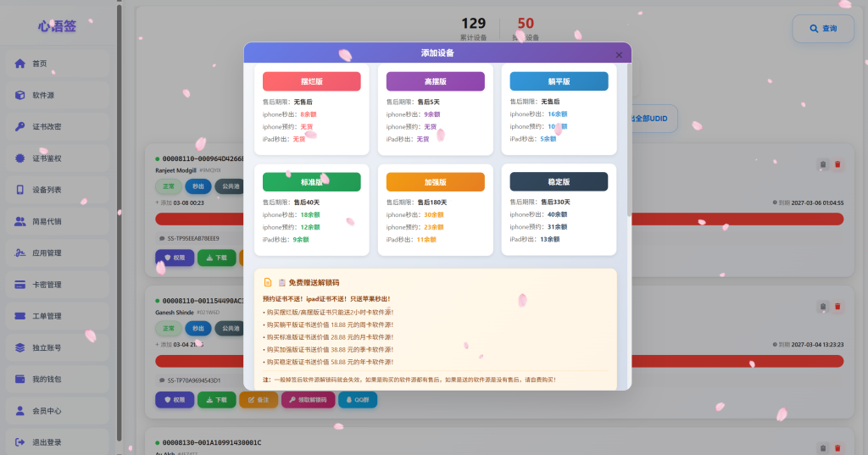Click the 查询 search button
Image resolution: width=868 pixels, height=455 pixels.
823,29
